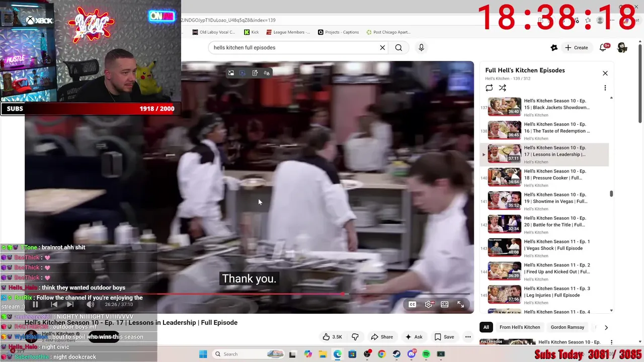This screenshot has width=644, height=362.
Task: Click the translate (aあ) overlay icon on the video
Action: tap(267, 73)
